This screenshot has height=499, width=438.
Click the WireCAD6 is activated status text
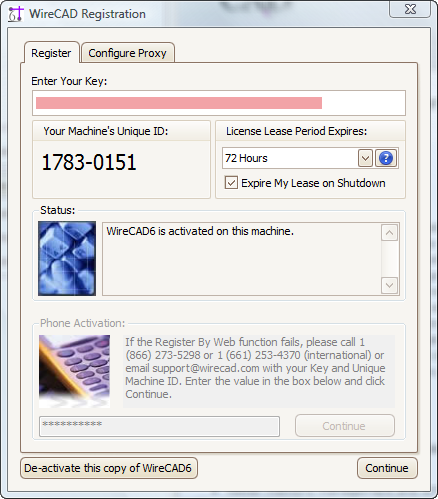[x=200, y=231]
